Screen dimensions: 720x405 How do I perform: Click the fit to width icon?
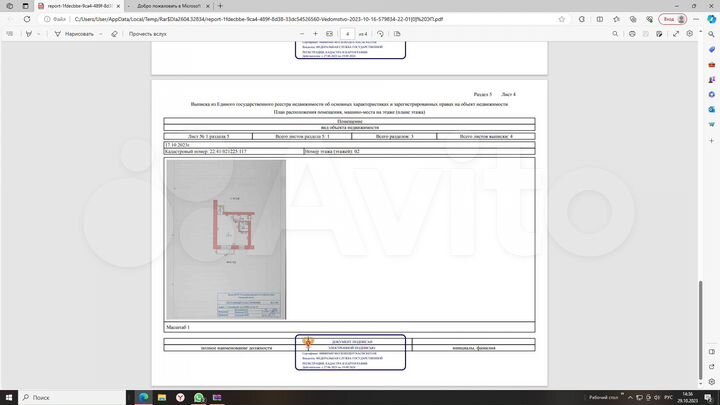(x=329, y=34)
